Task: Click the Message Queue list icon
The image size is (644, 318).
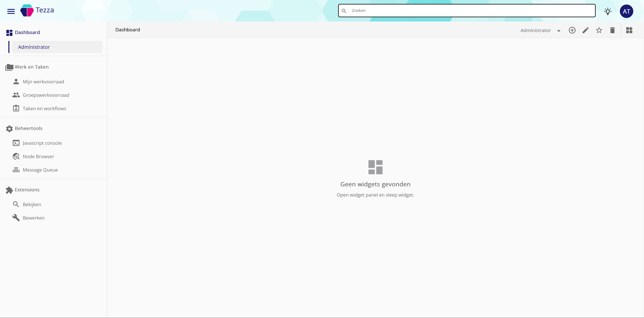Action: point(16,170)
